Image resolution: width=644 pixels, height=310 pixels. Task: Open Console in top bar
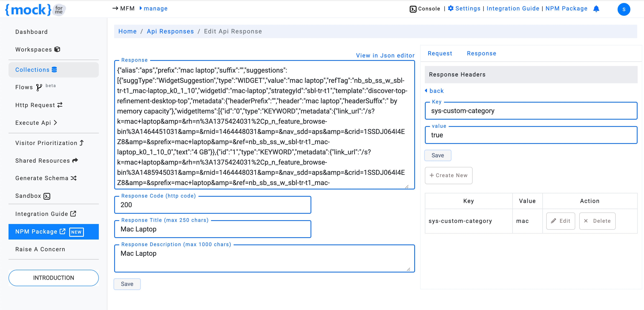[425, 9]
